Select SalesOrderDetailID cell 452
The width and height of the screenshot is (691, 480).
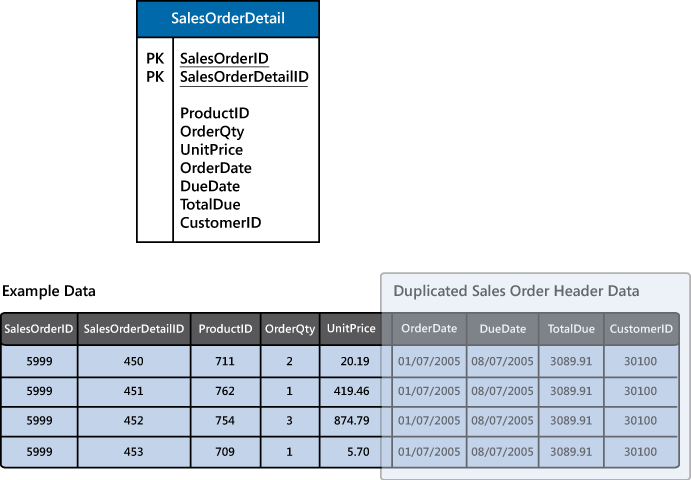pos(134,421)
